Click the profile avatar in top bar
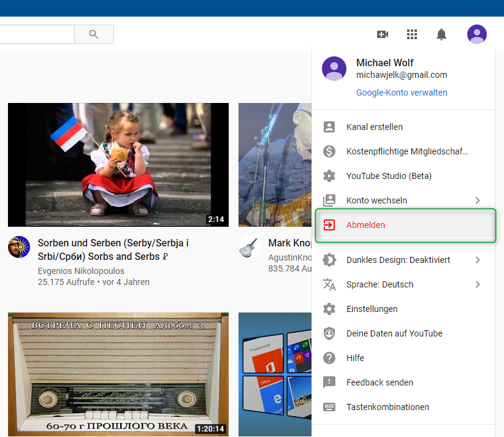The height and width of the screenshot is (437, 504). click(x=476, y=34)
